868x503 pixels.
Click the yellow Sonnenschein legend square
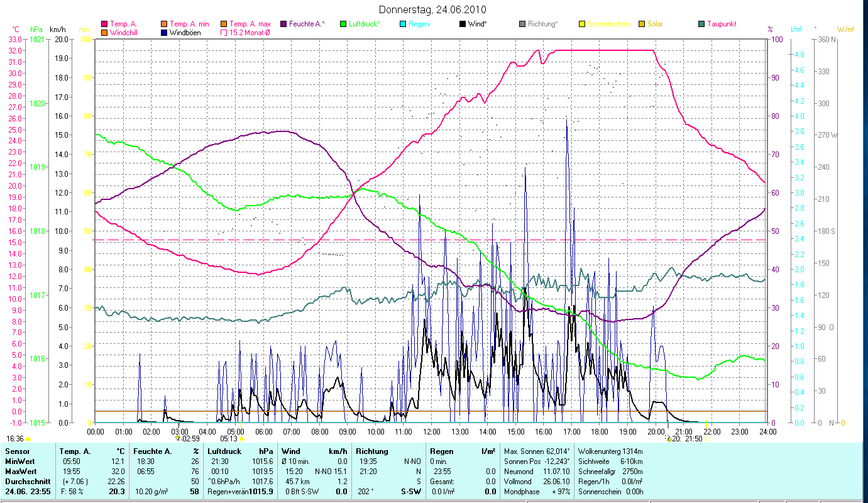point(582,24)
